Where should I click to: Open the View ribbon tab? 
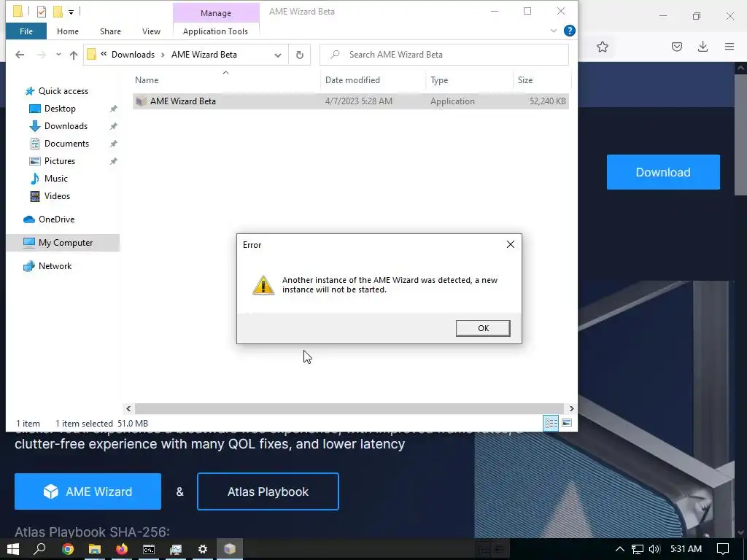151,31
